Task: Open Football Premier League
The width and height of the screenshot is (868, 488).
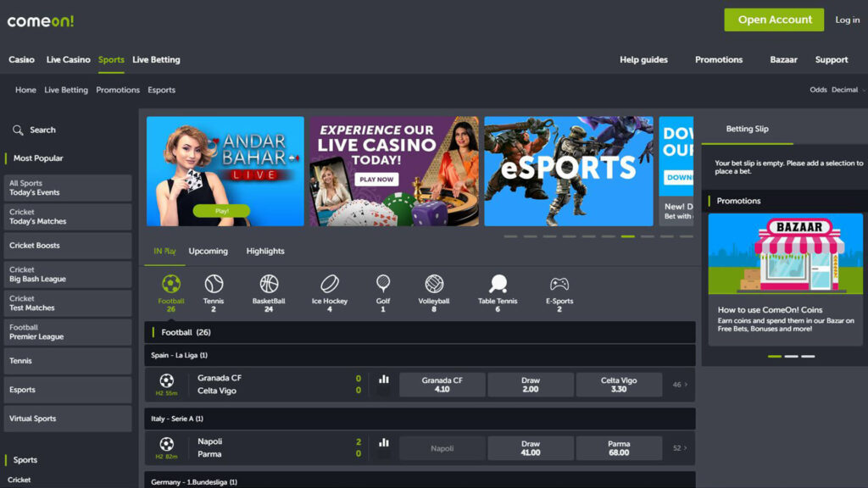Action: [x=68, y=332]
